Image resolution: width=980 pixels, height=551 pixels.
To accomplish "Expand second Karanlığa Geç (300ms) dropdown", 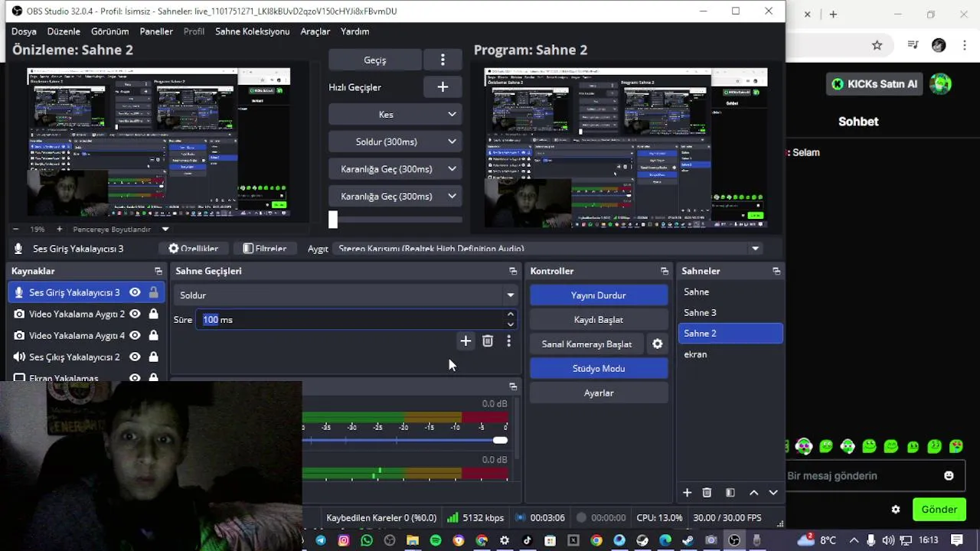I will click(452, 197).
